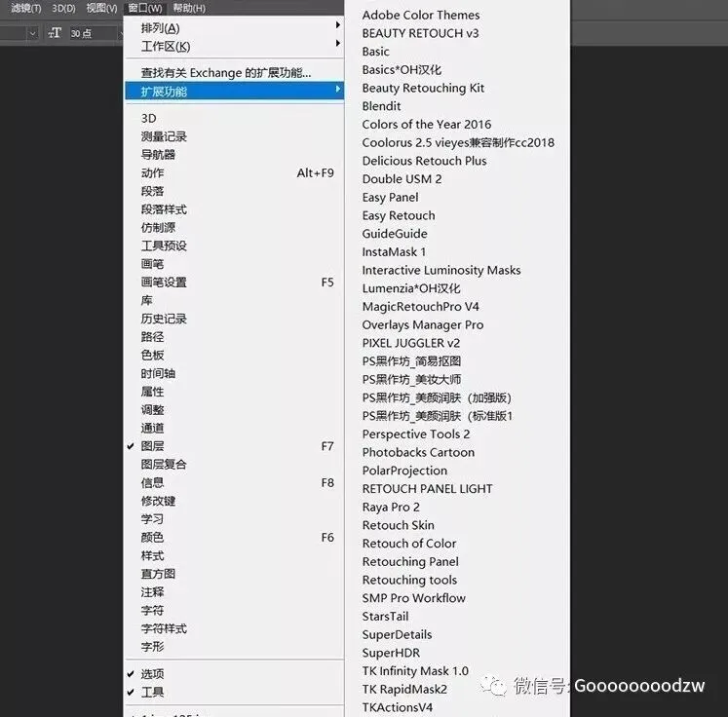
Task: Open InstaMask 1 extension
Action: point(394,251)
